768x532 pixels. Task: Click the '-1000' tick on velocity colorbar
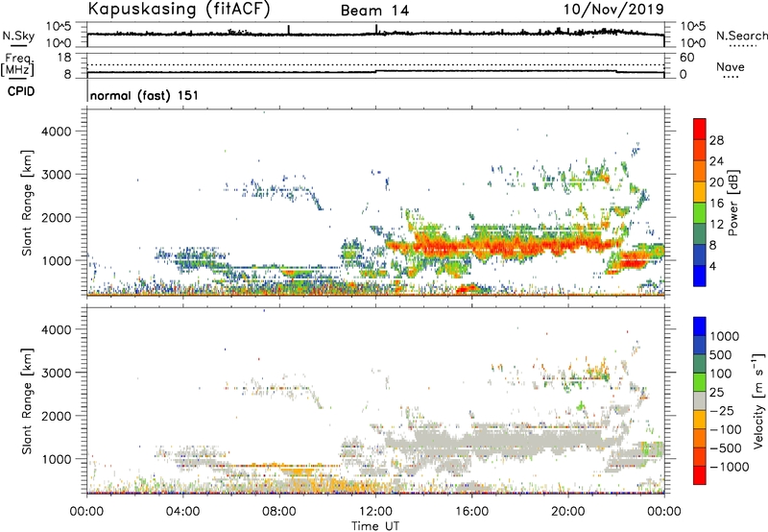(x=729, y=467)
